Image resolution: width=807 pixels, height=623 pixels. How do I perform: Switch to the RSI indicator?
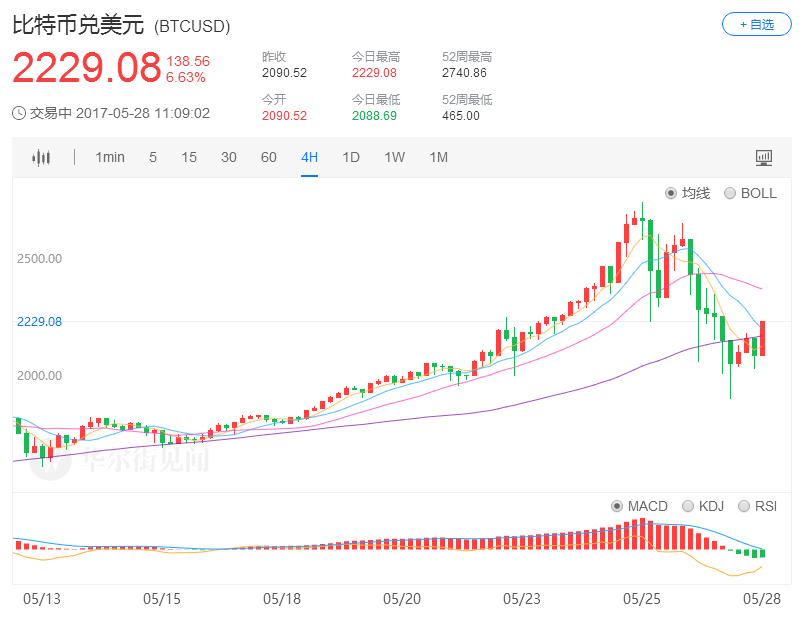(x=743, y=506)
